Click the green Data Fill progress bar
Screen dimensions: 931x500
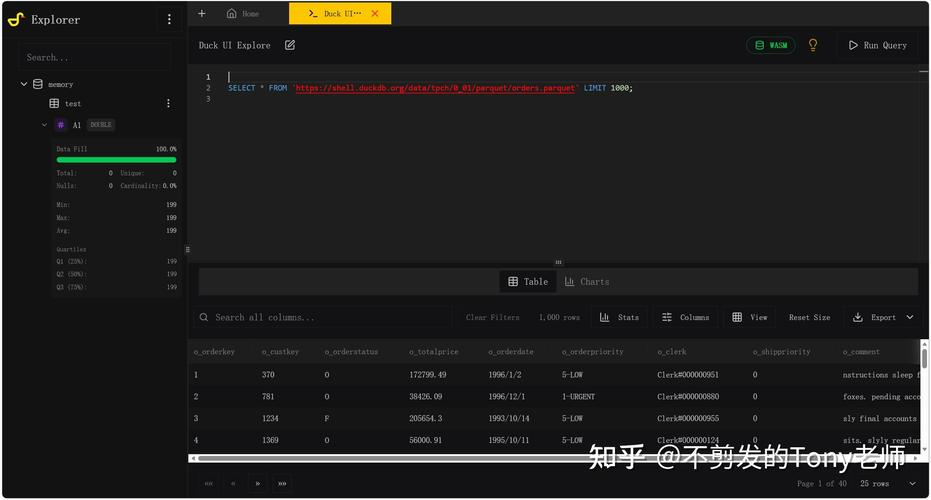click(116, 160)
